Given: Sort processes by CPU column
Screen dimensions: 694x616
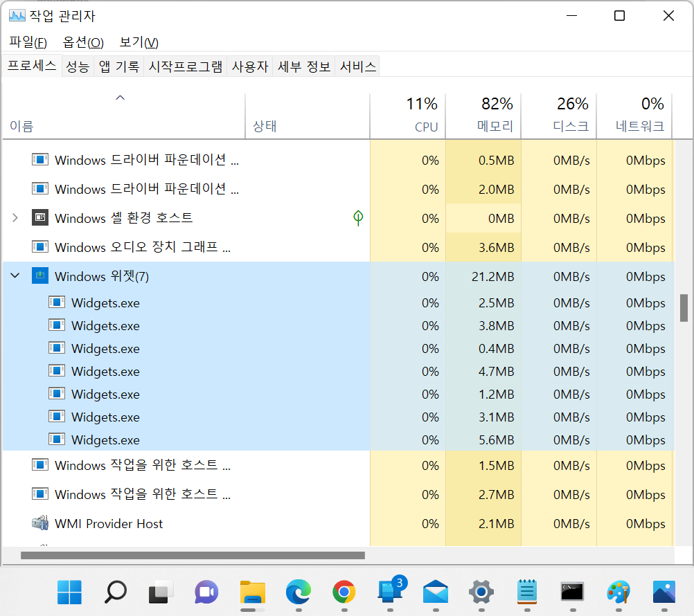Looking at the screenshot, I should [408, 116].
